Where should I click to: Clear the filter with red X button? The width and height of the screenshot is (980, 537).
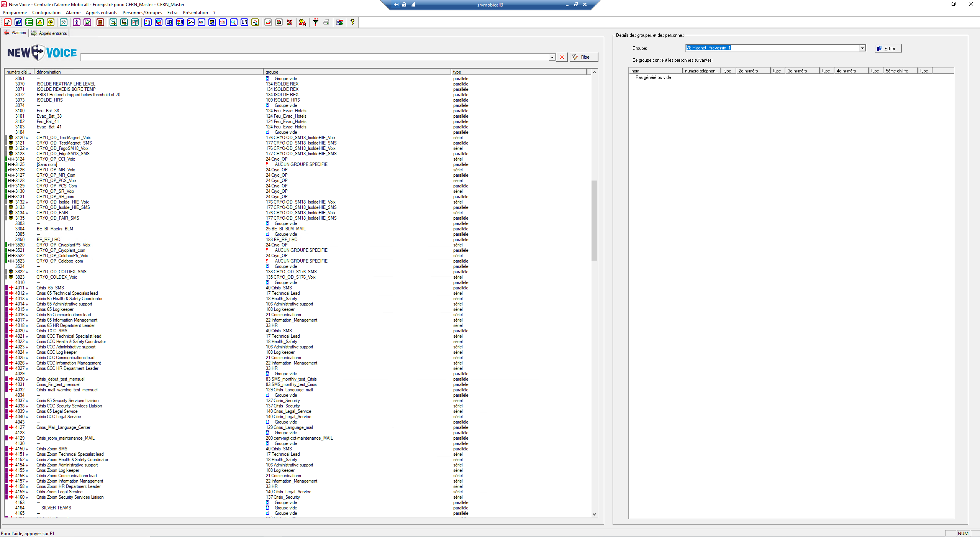[x=562, y=57]
